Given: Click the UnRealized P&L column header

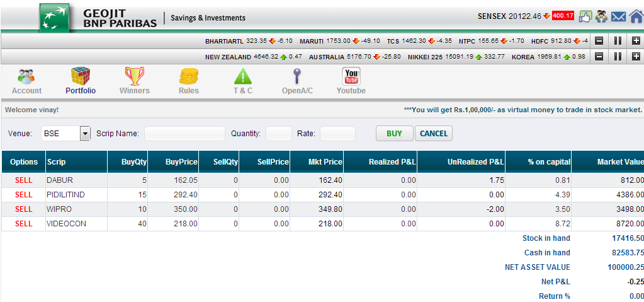Looking at the screenshot, I should coord(461,161).
